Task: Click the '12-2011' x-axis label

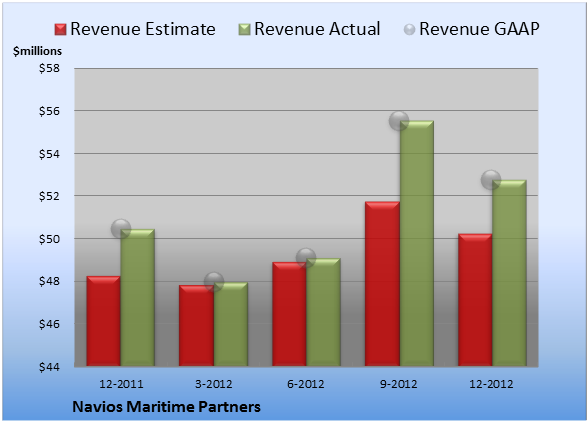Action: pos(121,384)
